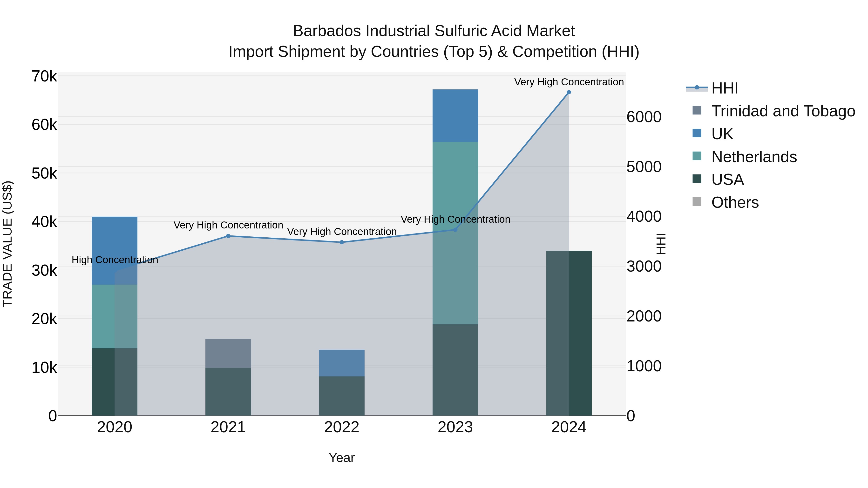Toggle the HHI legend entry

point(712,88)
